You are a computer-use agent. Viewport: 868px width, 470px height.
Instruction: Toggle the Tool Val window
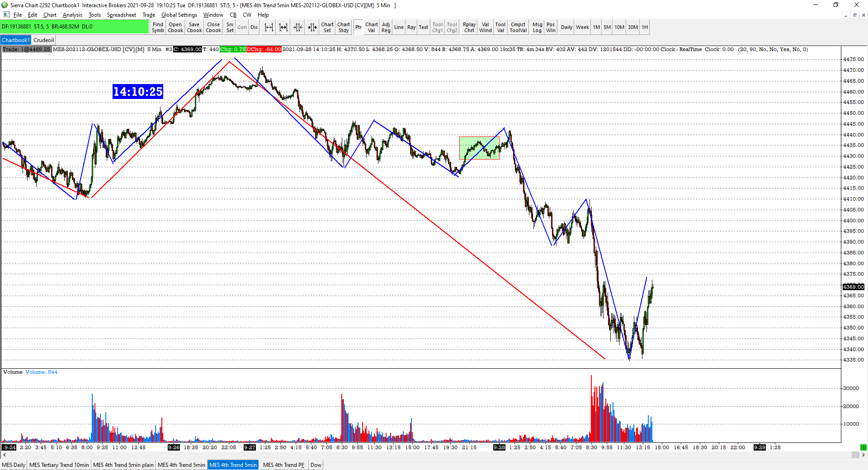(x=500, y=28)
